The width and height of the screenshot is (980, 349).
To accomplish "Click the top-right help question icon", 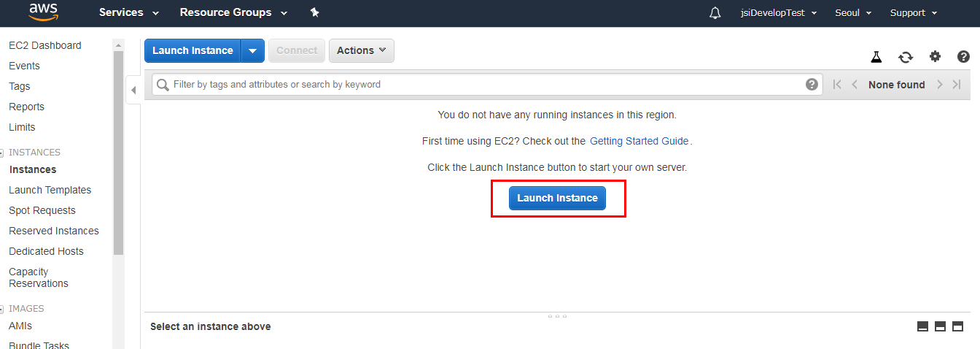I will click(963, 56).
